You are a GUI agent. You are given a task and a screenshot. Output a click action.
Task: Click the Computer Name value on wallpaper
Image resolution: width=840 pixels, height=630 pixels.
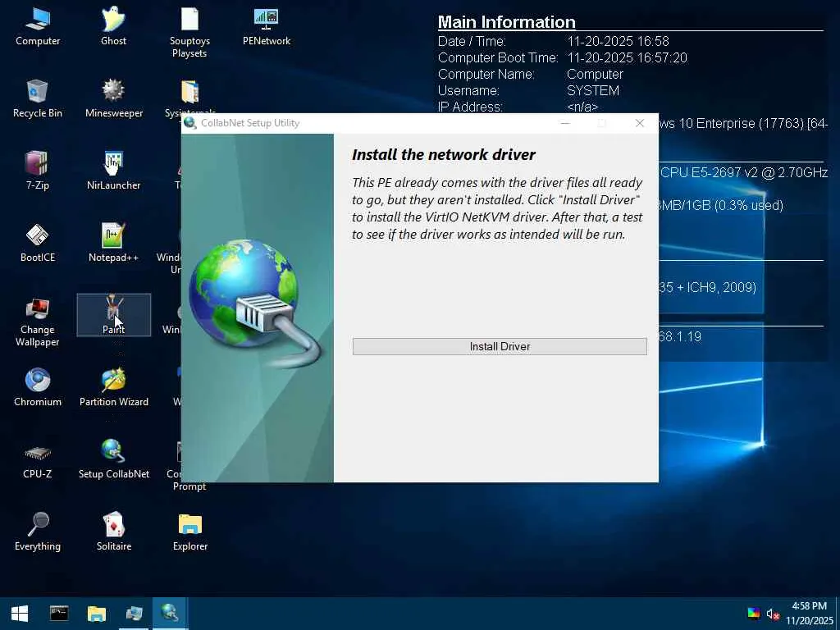[595, 74]
